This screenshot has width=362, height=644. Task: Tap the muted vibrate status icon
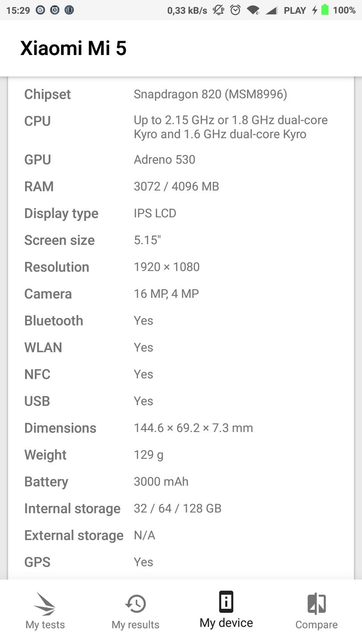click(x=219, y=10)
